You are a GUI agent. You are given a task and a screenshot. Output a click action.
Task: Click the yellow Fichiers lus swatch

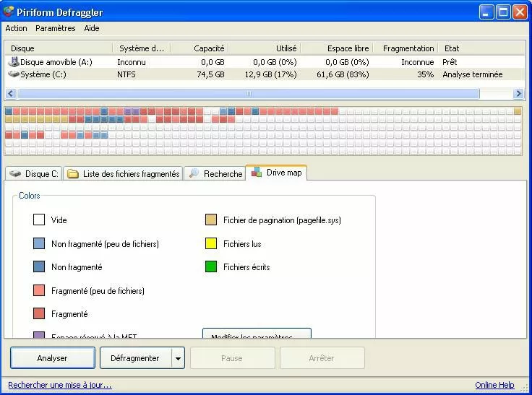click(211, 243)
